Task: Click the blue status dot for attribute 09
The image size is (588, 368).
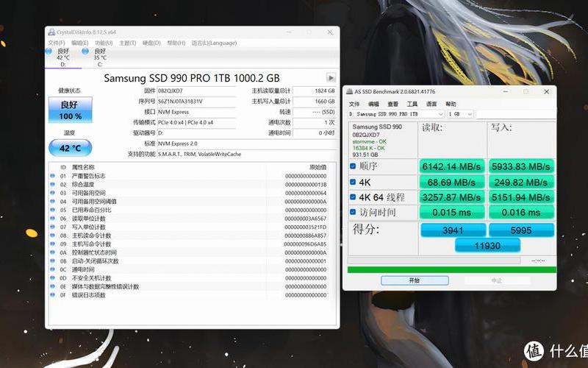Action: pyautogui.click(x=52, y=244)
